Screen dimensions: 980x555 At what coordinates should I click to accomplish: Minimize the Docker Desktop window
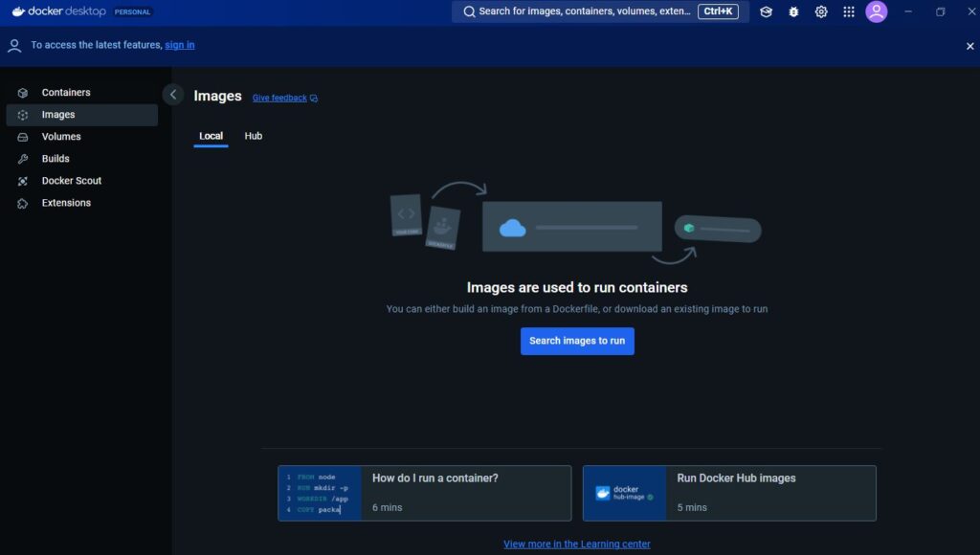pos(908,11)
